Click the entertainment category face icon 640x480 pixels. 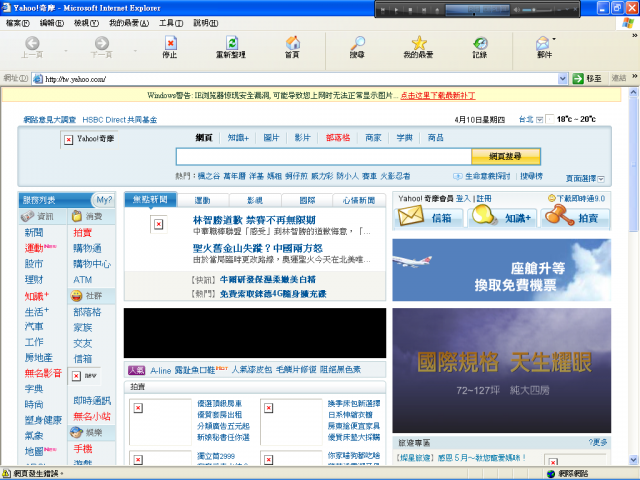[x=76, y=432]
